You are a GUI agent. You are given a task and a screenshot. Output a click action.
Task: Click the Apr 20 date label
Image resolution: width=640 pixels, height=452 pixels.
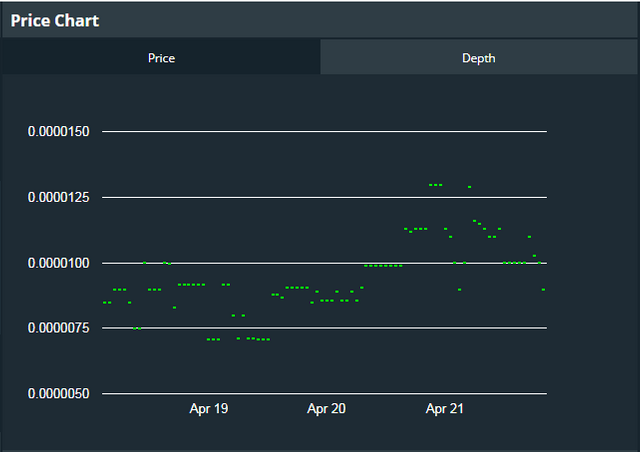click(x=327, y=409)
